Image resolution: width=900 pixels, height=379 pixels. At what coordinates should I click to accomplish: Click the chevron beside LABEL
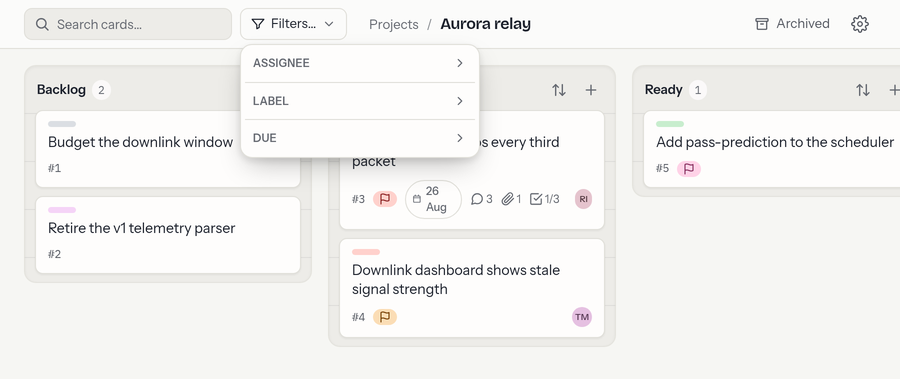(460, 101)
